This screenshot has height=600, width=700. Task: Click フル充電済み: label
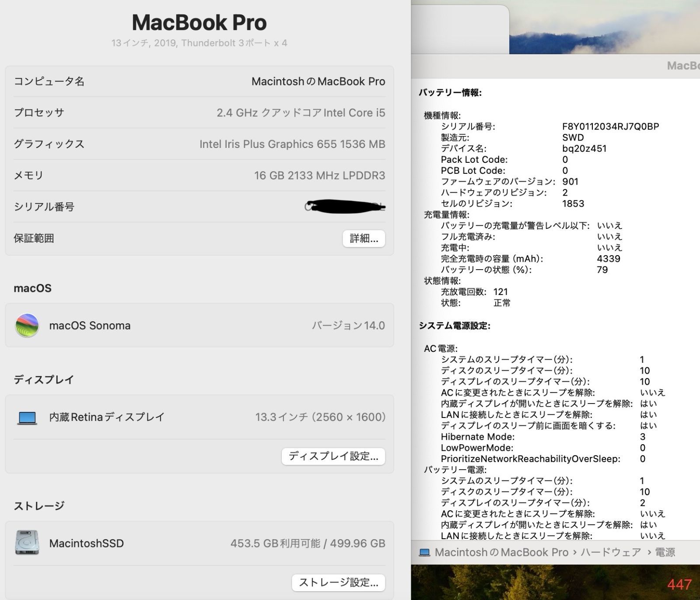468,237
